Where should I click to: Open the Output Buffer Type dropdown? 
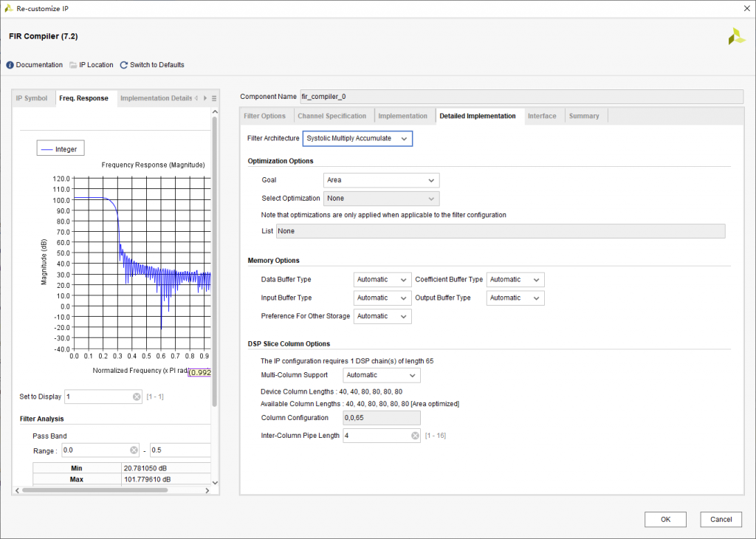pos(515,298)
